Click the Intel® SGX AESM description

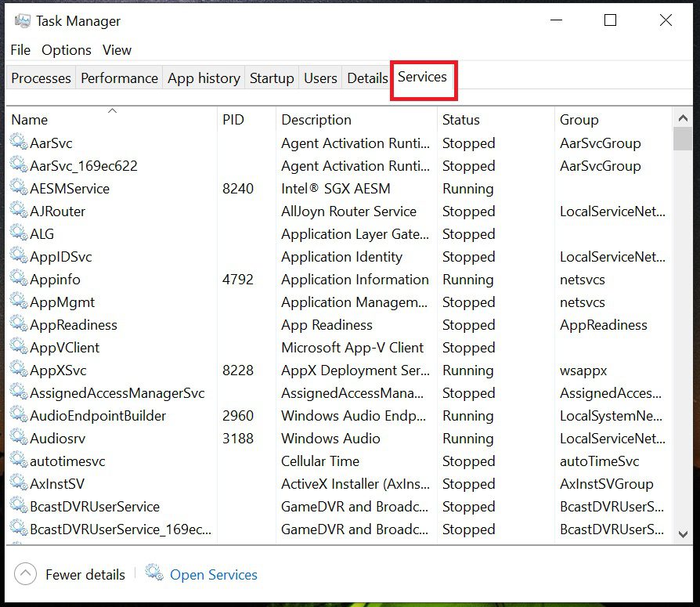pos(336,189)
